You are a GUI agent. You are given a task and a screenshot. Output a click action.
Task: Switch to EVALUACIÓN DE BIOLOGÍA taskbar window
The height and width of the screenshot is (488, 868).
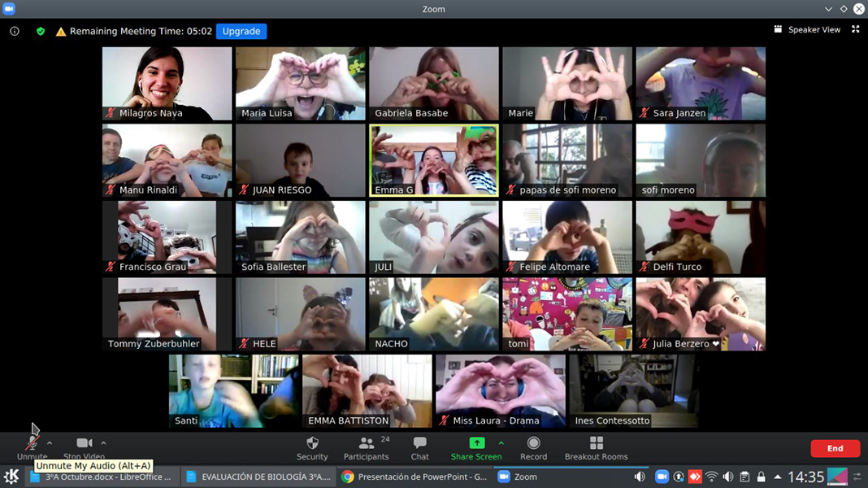click(258, 477)
